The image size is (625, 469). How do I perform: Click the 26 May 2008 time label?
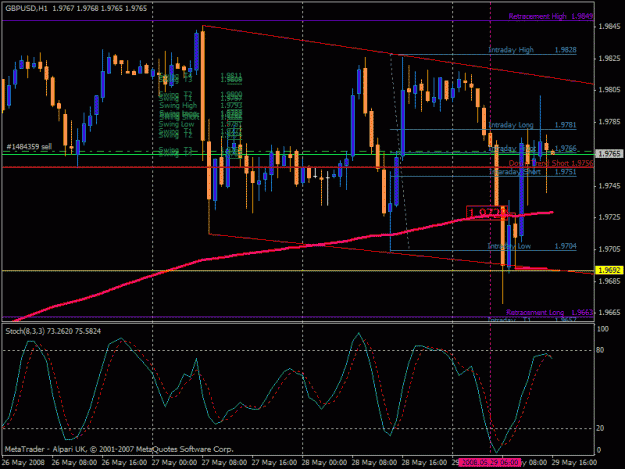[23, 462]
